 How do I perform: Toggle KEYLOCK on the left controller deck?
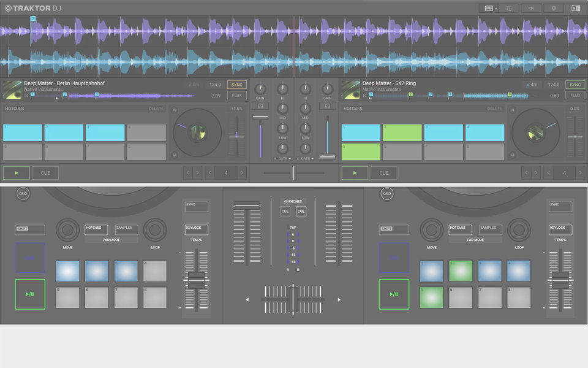(197, 229)
